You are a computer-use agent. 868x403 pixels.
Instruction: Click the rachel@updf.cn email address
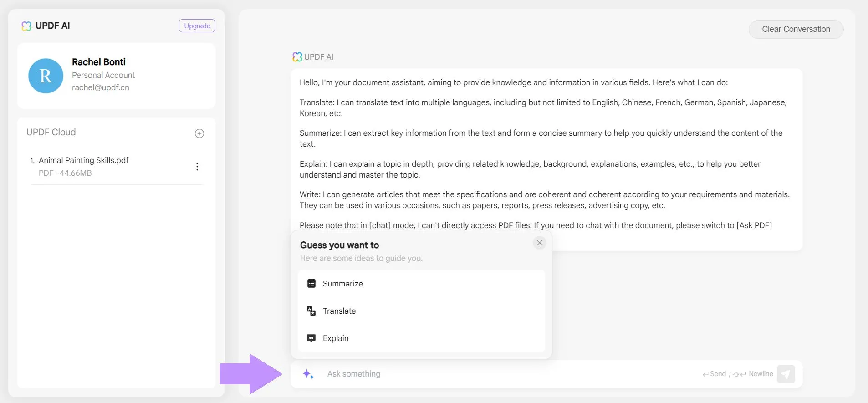point(101,87)
